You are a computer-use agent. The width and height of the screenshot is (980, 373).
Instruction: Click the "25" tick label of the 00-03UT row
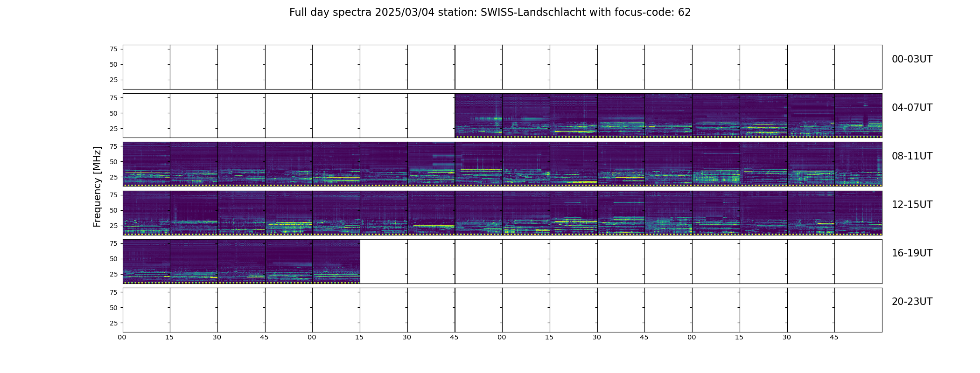click(113, 80)
